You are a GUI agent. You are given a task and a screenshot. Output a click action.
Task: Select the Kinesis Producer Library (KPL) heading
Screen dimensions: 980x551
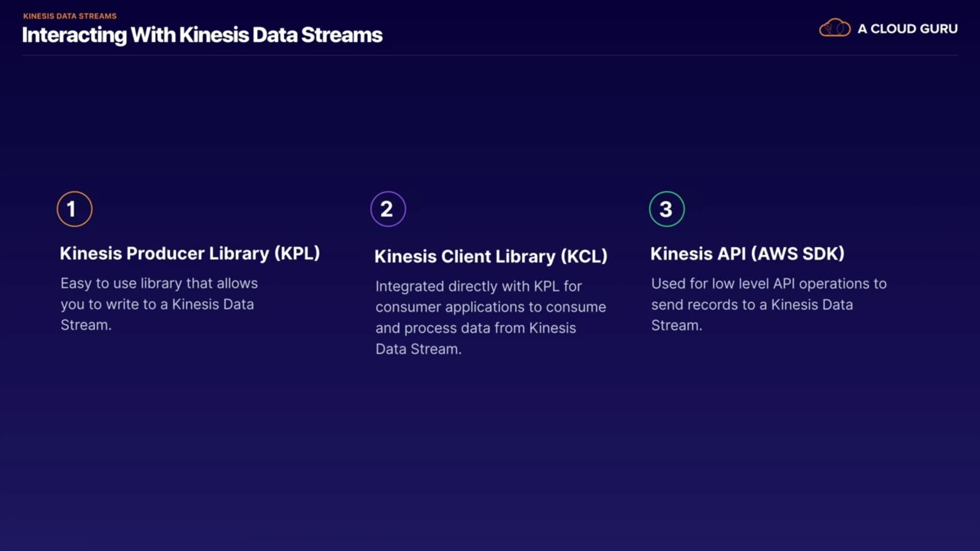(190, 253)
